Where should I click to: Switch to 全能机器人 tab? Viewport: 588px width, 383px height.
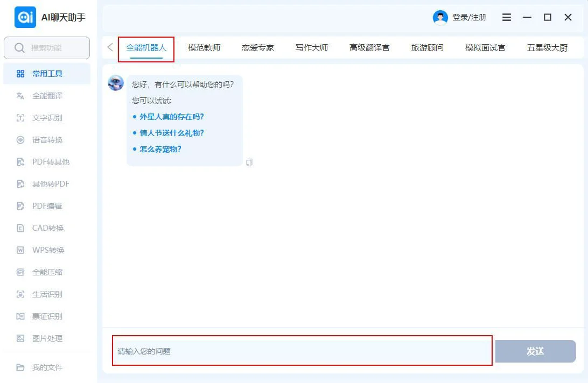(x=146, y=48)
